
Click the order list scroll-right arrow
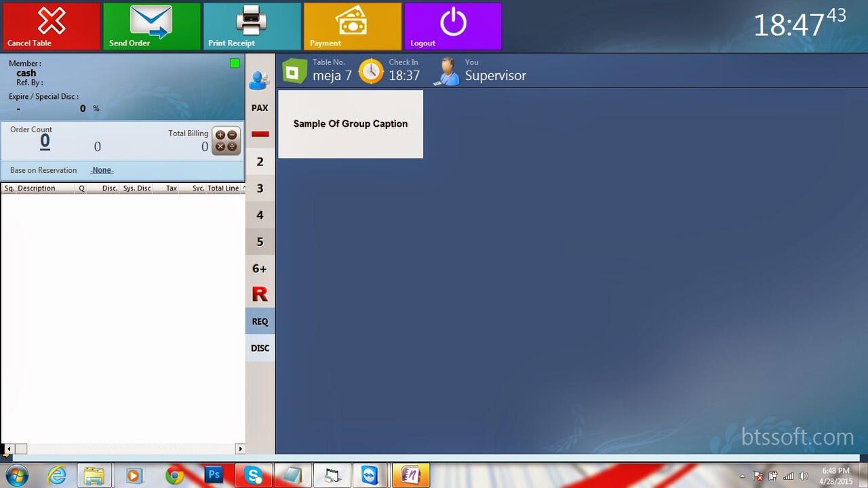click(240, 449)
